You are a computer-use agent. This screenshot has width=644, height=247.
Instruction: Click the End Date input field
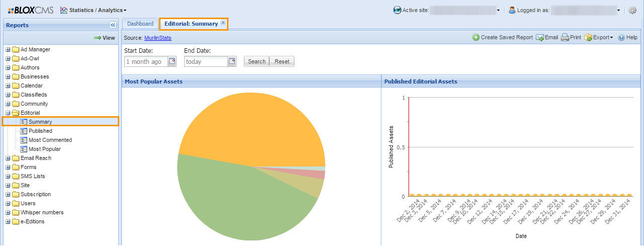pos(206,61)
